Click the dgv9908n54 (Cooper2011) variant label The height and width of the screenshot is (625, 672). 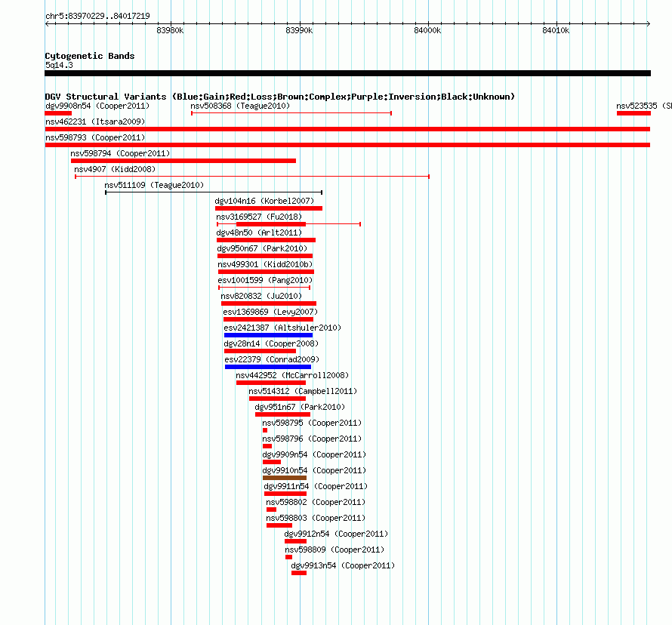97,106
